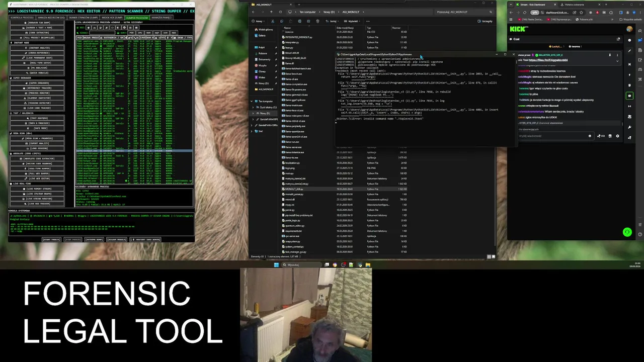Viewport: 644px width, 362px height.
Task: Open the Nowy dropdown in Explorer
Action: (x=258, y=21)
